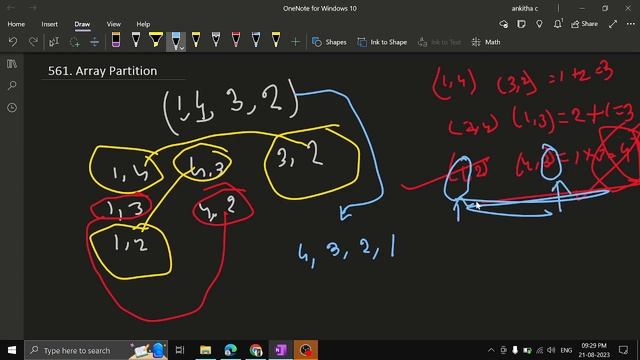Redo the last undone action

[33, 42]
